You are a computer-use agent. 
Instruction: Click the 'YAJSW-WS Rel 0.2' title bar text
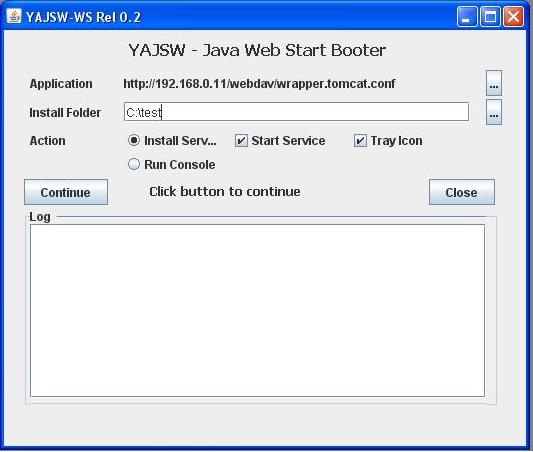pos(83,17)
